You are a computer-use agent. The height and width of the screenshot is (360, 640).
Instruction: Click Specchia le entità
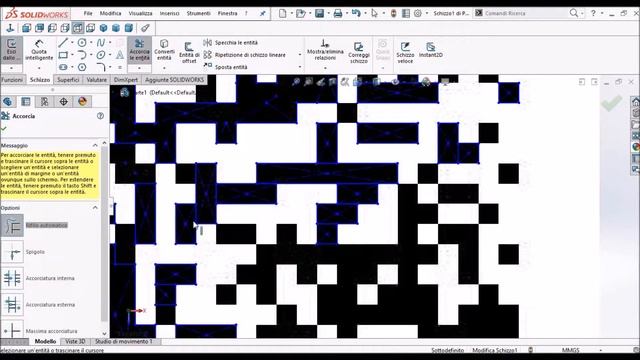pyautogui.click(x=231, y=42)
